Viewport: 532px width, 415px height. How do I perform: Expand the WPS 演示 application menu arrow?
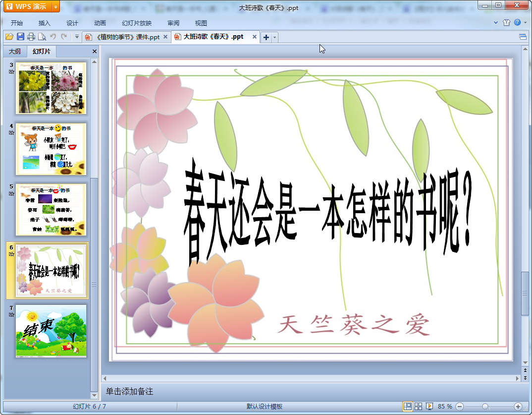55,7
